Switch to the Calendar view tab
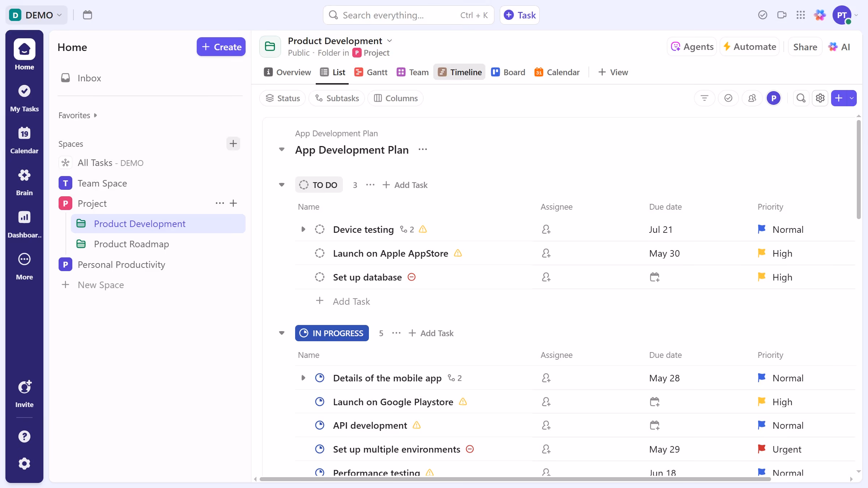Image resolution: width=868 pixels, height=488 pixels. click(x=557, y=72)
